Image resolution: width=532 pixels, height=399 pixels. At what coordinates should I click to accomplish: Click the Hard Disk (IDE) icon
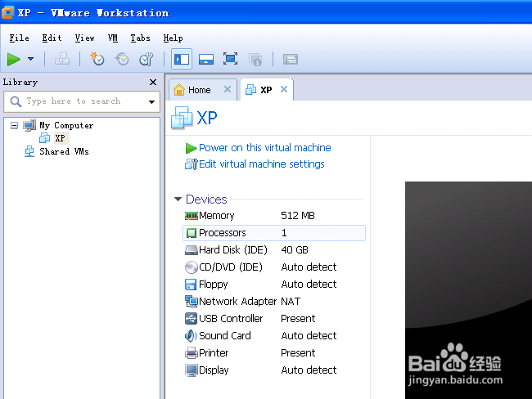[192, 250]
